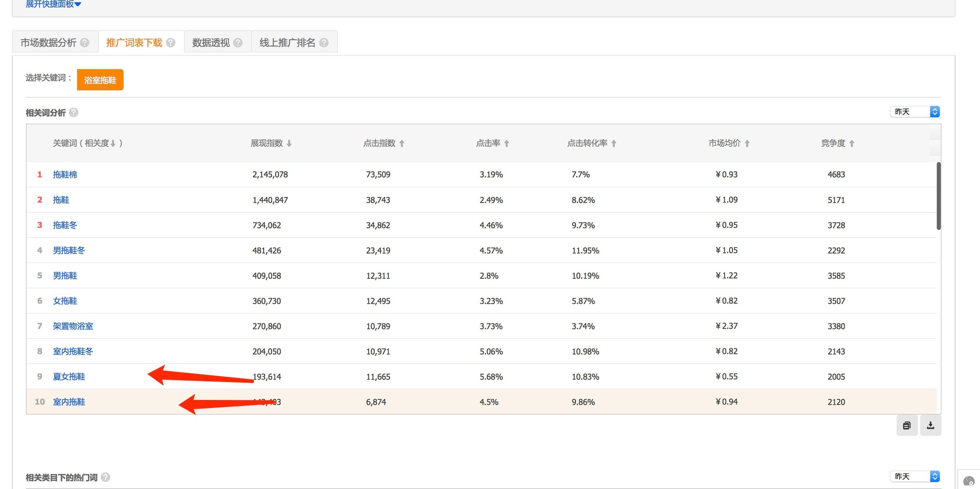Click help icon beside 数据透视 tab
980x489 pixels.
point(238,43)
